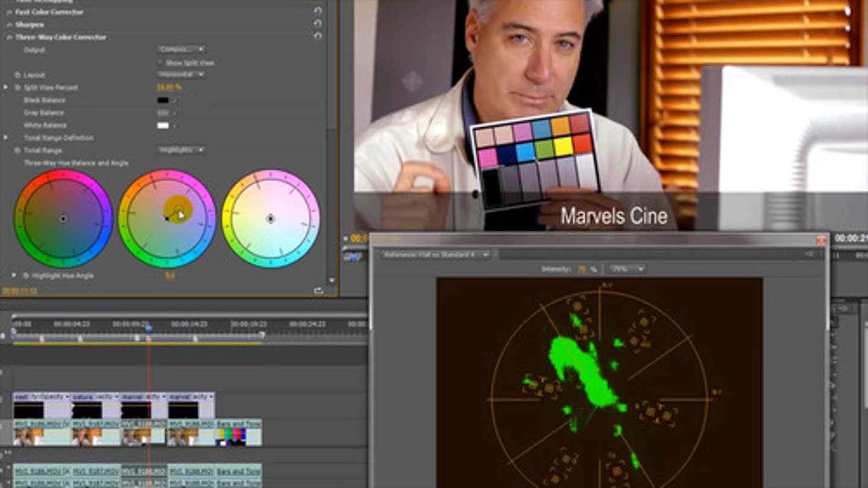Open the Layout dropdown

point(181,74)
